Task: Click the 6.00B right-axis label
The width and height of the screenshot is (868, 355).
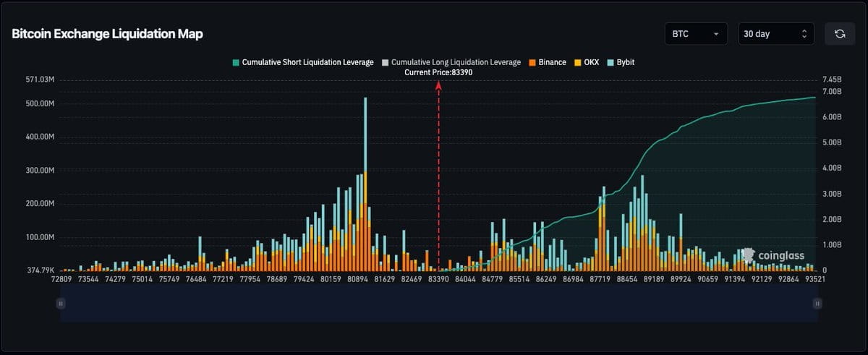Action: 832,116
